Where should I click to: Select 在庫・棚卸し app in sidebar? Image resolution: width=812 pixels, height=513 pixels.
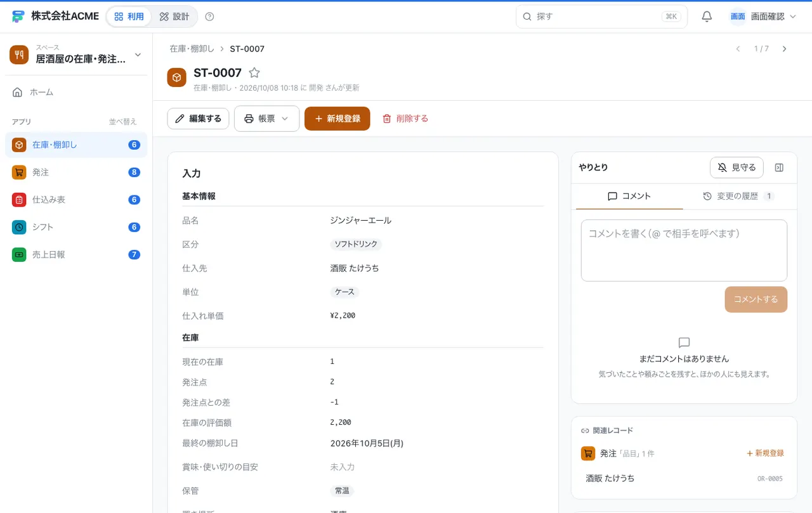click(76, 145)
